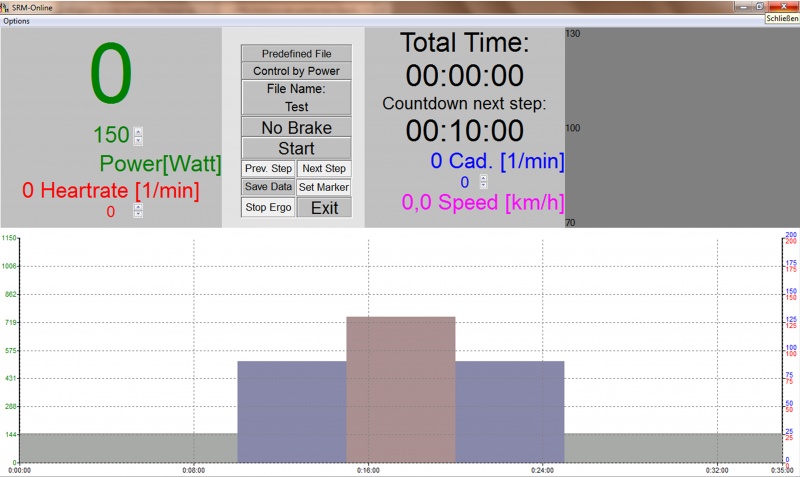
Task: Minimize the SRM-Online window
Action: tap(743, 6)
